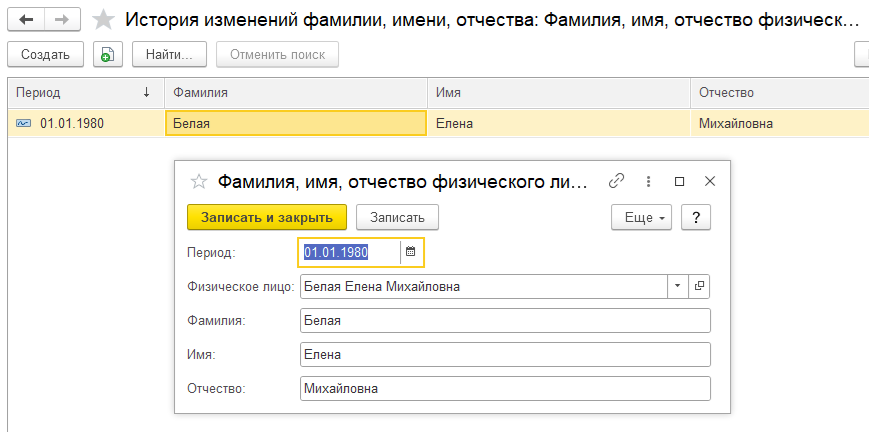Viewport: 869px width, 432px height.
Task: Click Создать button in the list toolbar
Action: [45, 54]
